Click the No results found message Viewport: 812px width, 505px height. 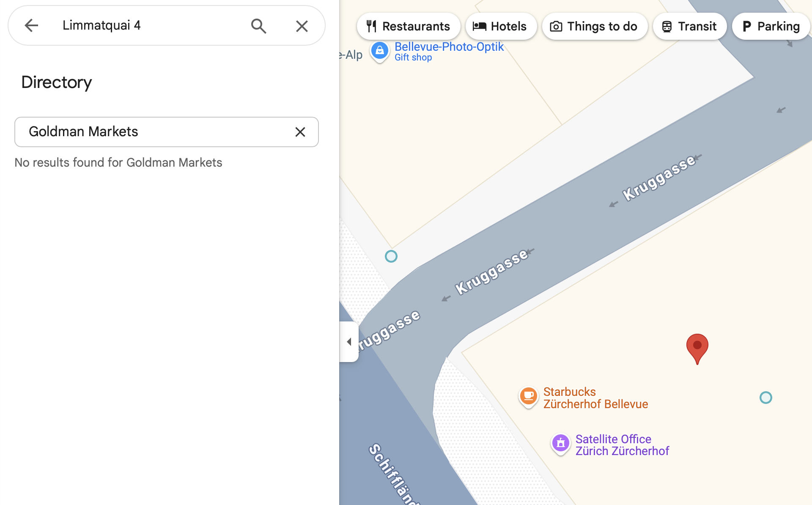pos(118,162)
